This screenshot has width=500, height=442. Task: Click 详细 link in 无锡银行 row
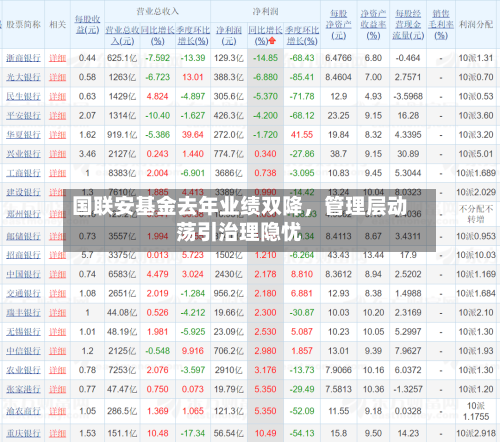click(57, 332)
